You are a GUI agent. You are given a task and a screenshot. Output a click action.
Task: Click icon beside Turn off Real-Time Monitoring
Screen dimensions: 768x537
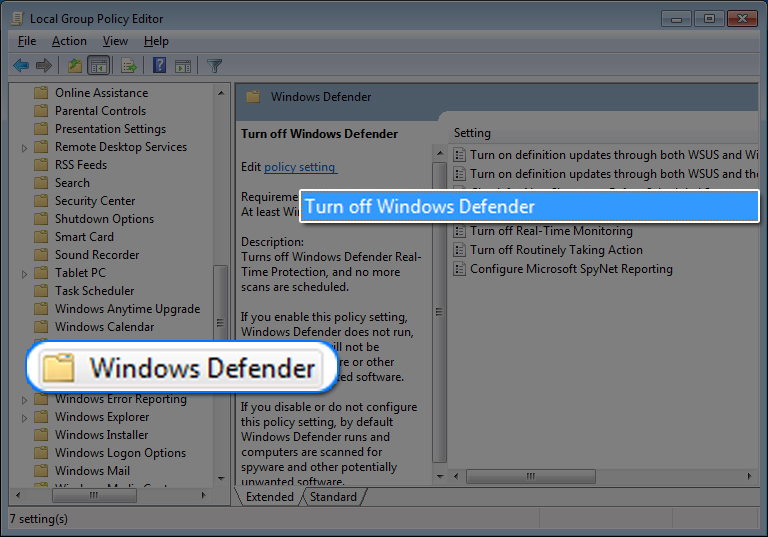click(459, 231)
